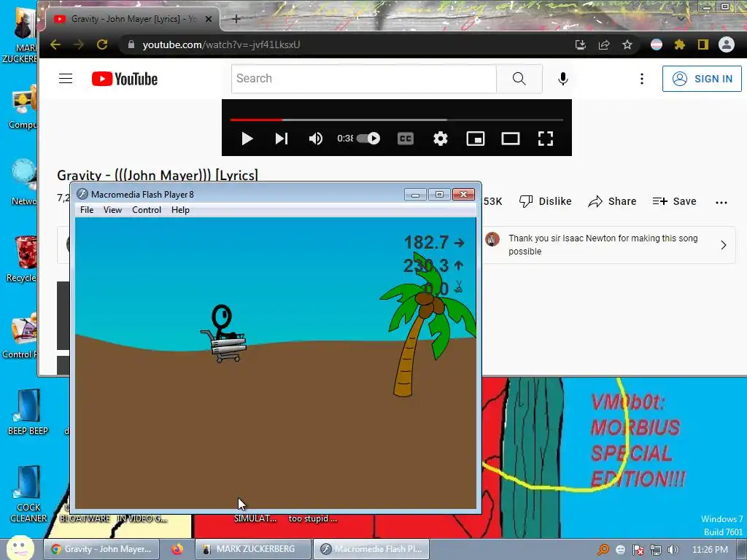Enter fullscreen on the video

[546, 139]
